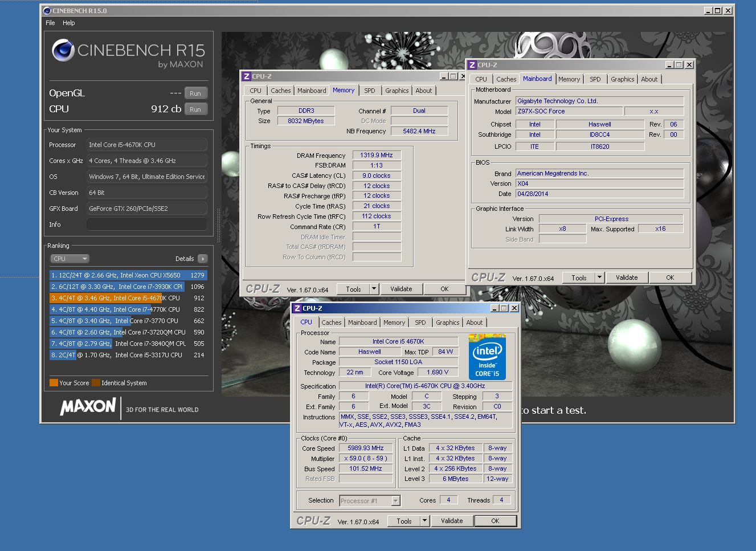Switch to Caches tab in CPU tab CPU-Z window
This screenshot has height=551, width=756.
[x=331, y=323]
